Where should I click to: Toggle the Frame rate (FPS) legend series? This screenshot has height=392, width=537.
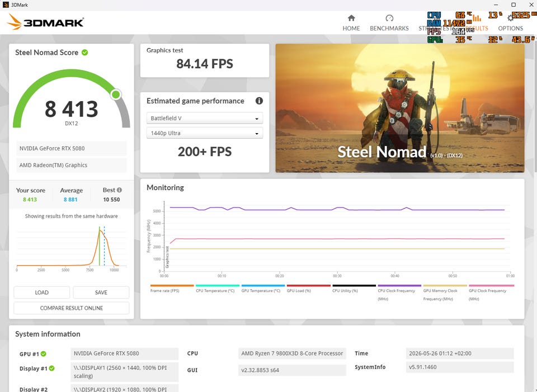(164, 291)
